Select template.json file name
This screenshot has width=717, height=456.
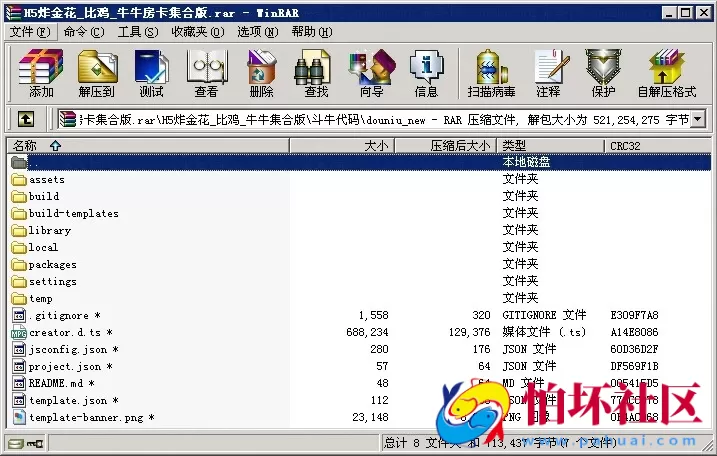click(x=74, y=400)
